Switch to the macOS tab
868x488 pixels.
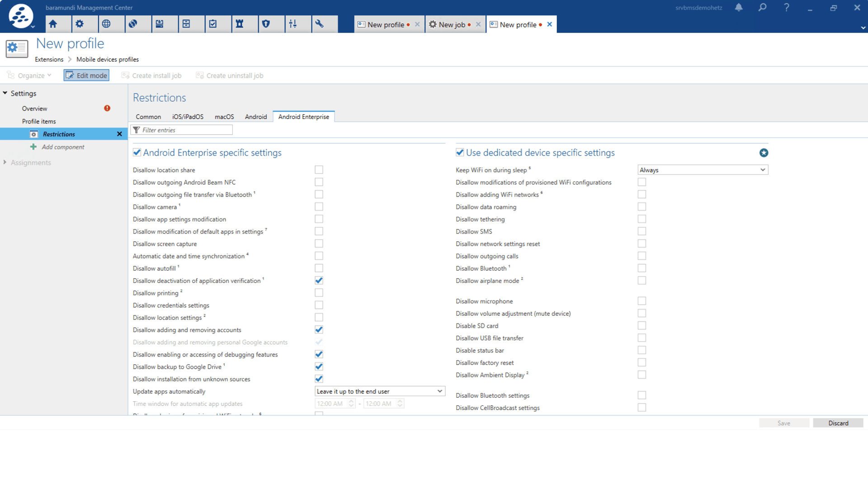224,117
